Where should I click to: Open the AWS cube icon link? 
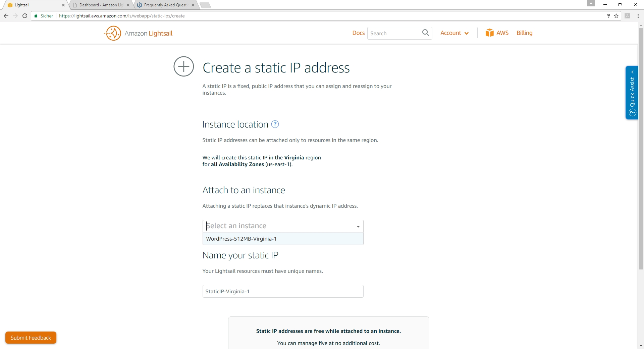pyautogui.click(x=489, y=33)
